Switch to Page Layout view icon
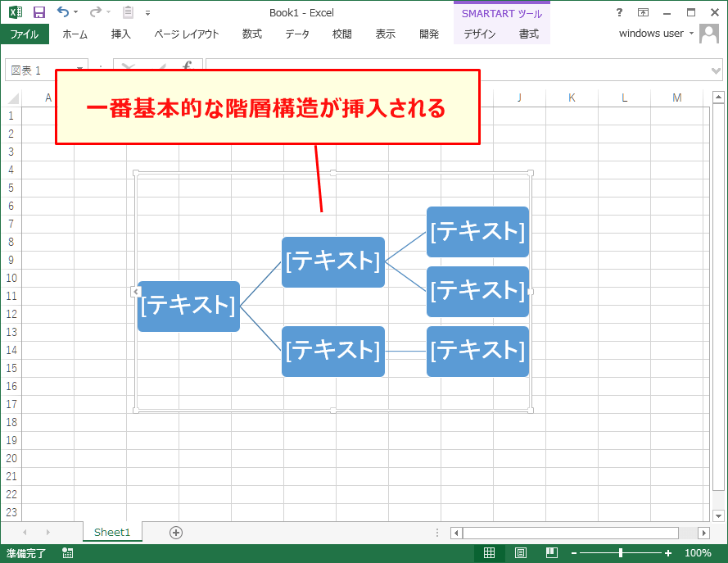 coord(520,553)
